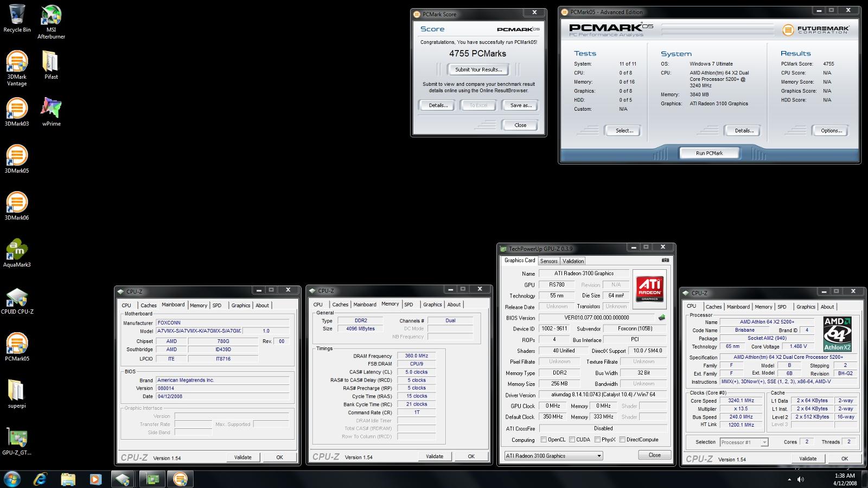
Task: Switch to PCMark05 taskbar button
Action: click(x=180, y=479)
